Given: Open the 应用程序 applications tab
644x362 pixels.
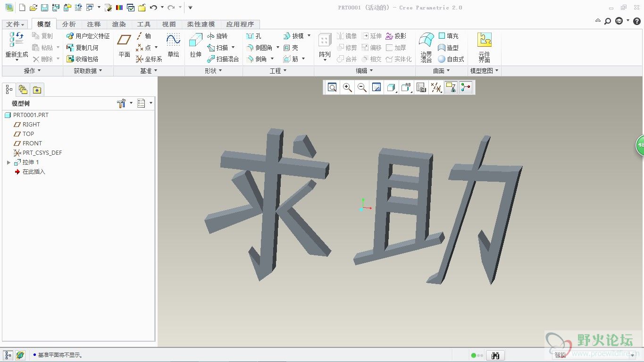Looking at the screenshot, I should (x=240, y=24).
